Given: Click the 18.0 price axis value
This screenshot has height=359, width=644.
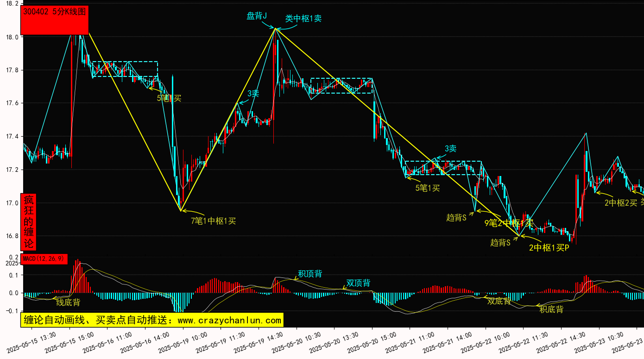Looking at the screenshot, I should click(11, 37).
